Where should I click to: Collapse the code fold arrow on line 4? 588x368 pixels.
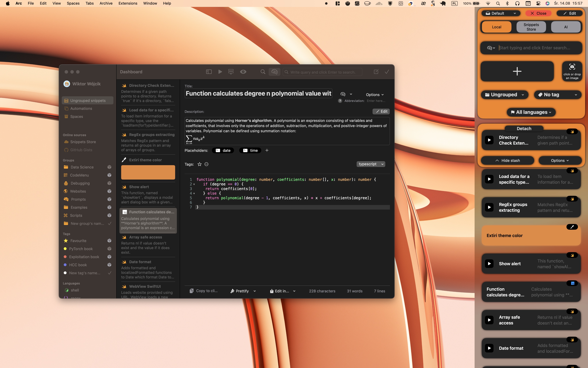[194, 194]
